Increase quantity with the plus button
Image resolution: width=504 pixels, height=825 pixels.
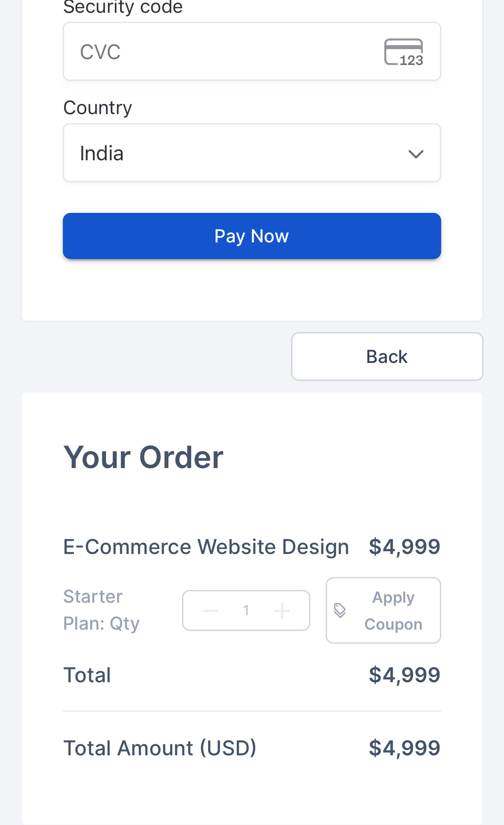[282, 610]
